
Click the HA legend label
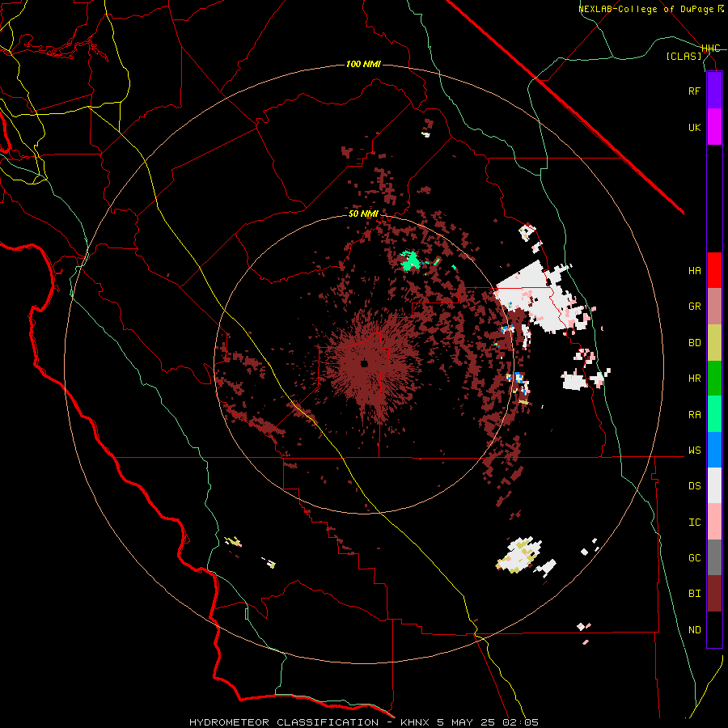(x=694, y=271)
